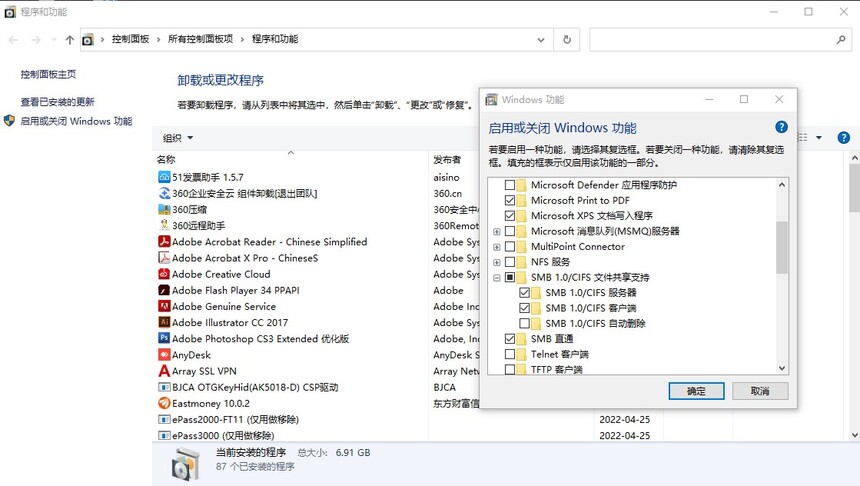Viewport: 860px width, 486px height.
Task: Click 控制面板 in the breadcrumb path
Action: click(x=131, y=39)
